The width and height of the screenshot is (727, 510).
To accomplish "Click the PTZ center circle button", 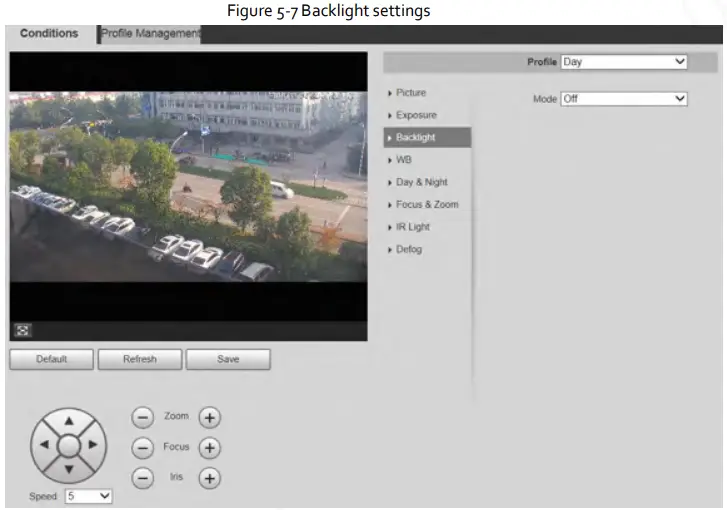I will [69, 446].
